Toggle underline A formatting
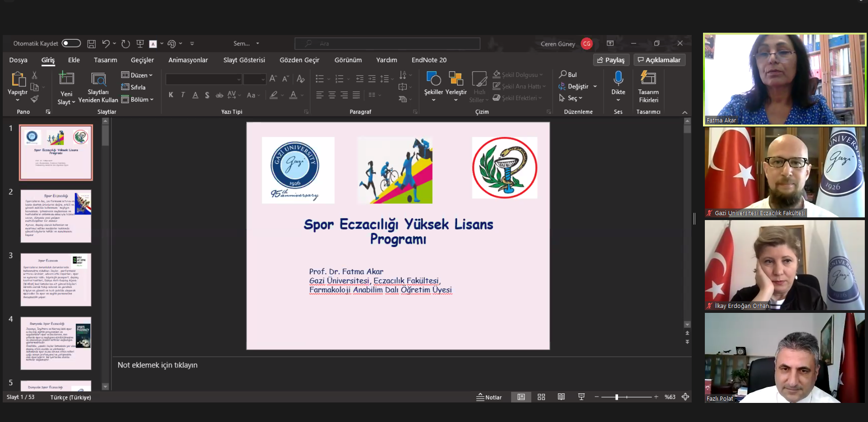This screenshot has height=422, width=868. click(x=195, y=95)
